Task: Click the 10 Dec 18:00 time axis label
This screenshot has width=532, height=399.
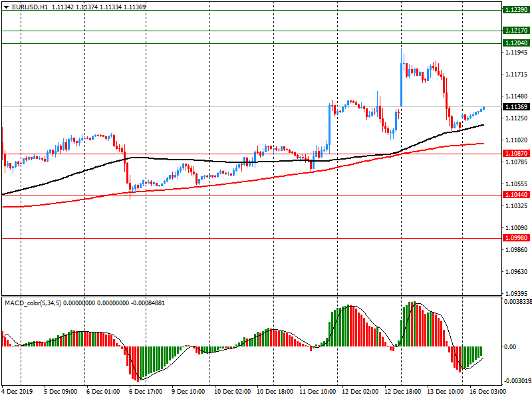Action: pos(275,392)
